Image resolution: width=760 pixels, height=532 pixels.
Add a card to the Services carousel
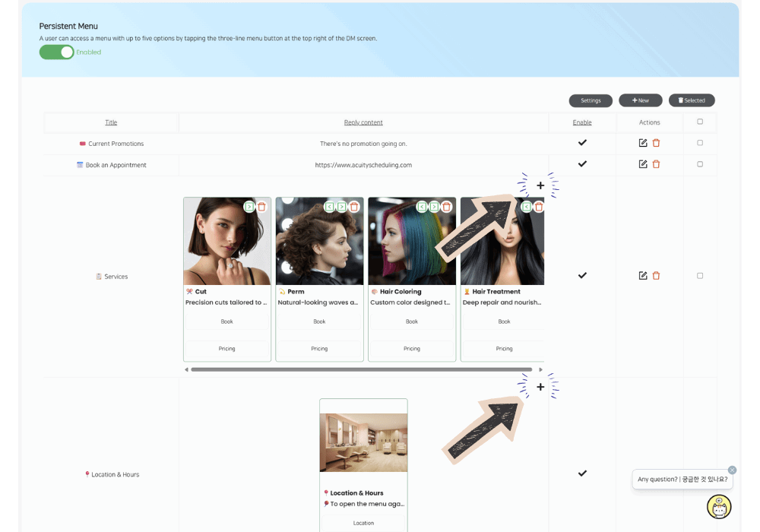tap(540, 185)
